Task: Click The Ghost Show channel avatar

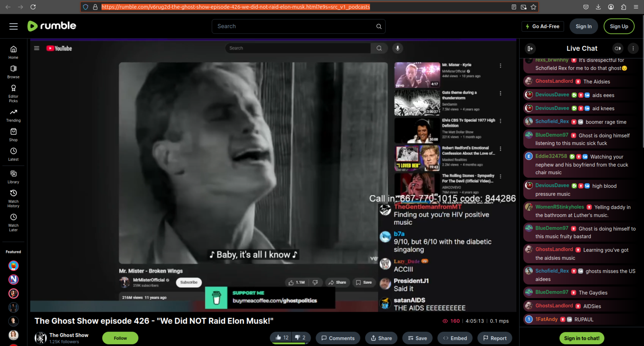Action: [x=41, y=338]
